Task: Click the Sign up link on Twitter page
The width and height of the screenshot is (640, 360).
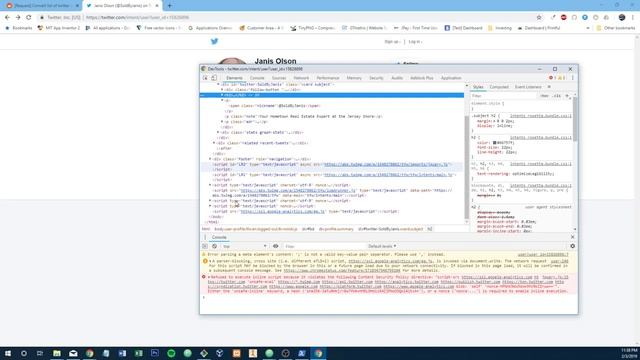Action: (392, 42)
